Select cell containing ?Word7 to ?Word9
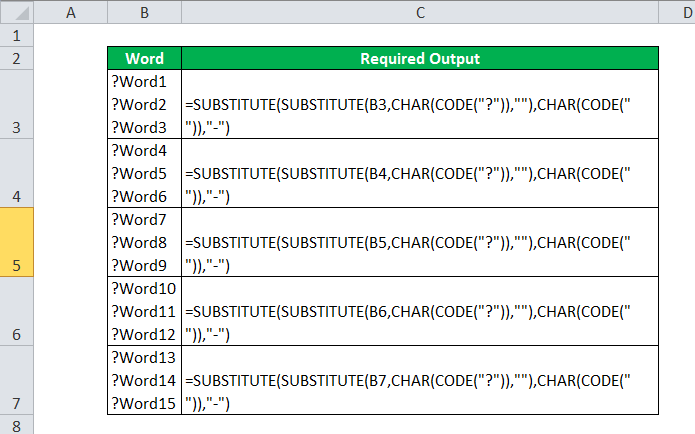 pos(144,242)
